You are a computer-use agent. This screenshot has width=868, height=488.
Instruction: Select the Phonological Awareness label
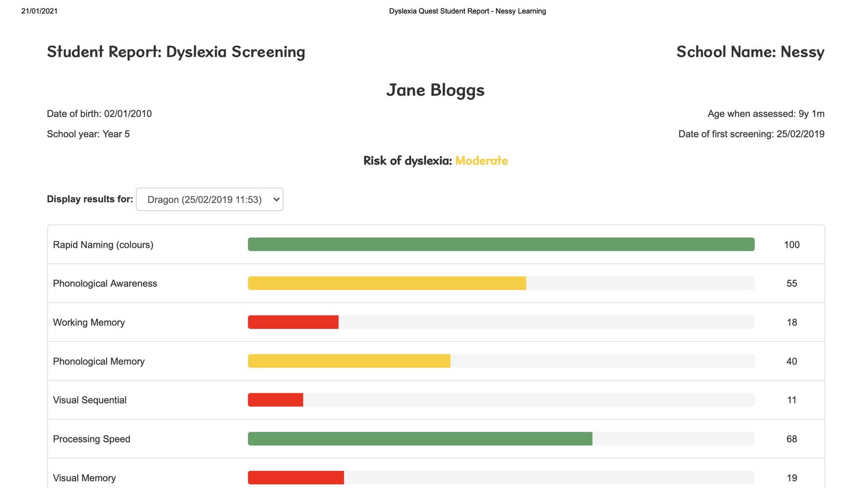coord(105,283)
